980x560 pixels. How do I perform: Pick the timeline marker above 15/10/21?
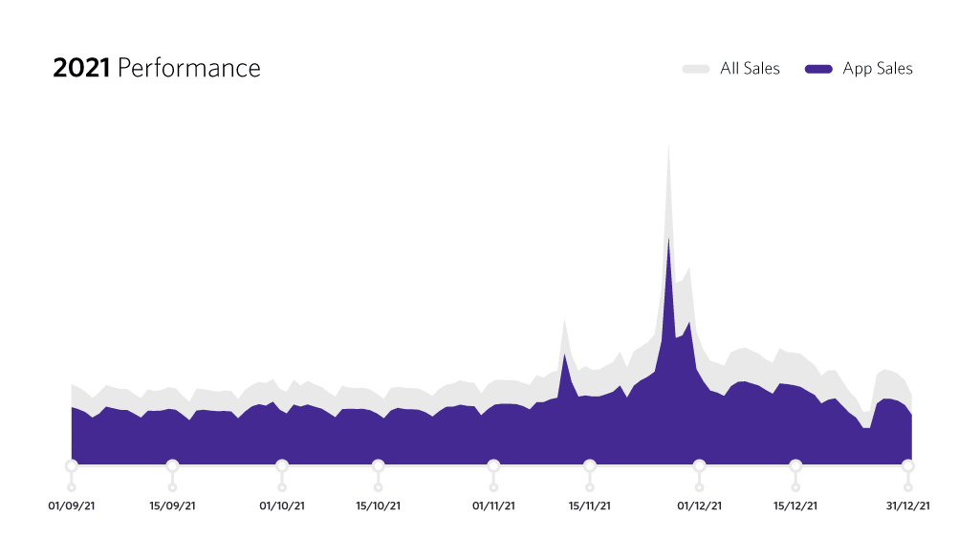[378, 465]
